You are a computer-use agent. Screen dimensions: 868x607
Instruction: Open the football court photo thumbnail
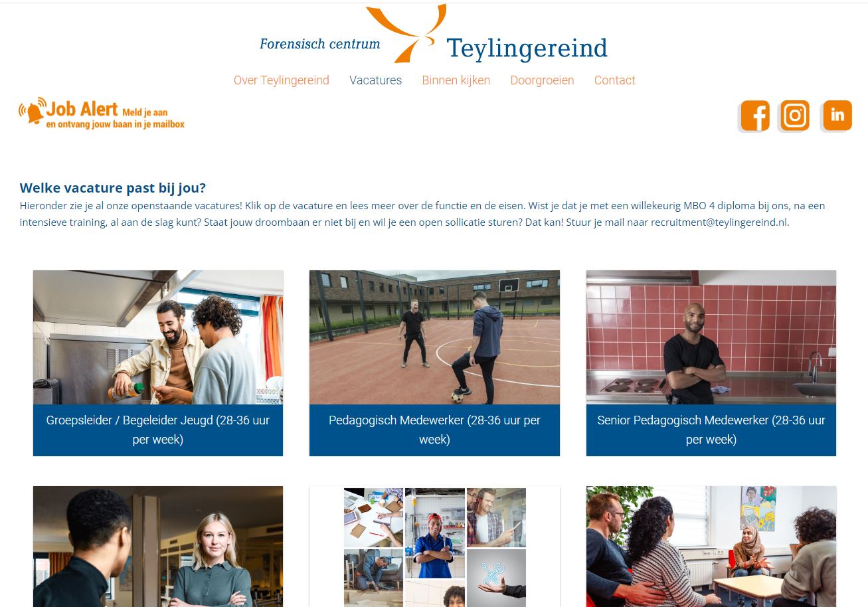pyautogui.click(x=434, y=337)
